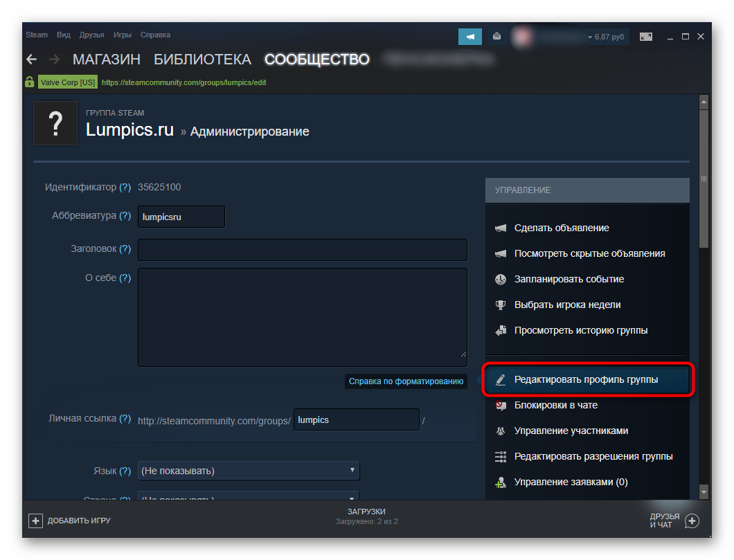Click the group question-mark avatar
Screen dimensions: 734x560
coord(55,123)
